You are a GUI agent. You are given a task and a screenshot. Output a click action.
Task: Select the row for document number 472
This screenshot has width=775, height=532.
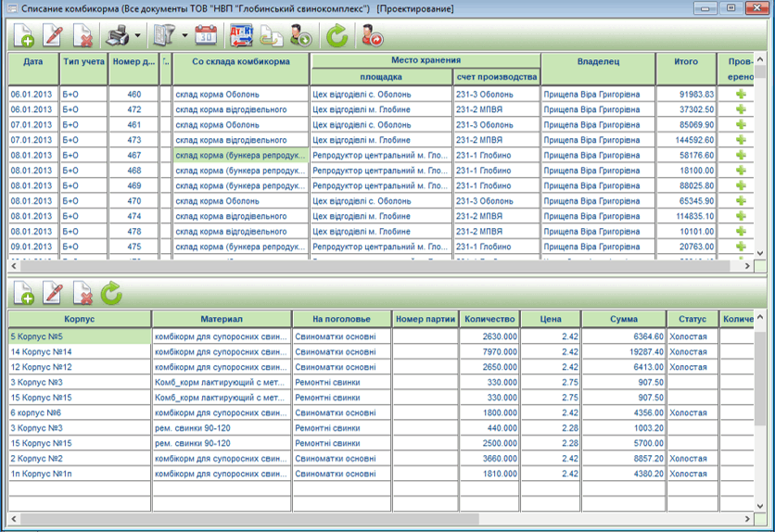coord(133,109)
